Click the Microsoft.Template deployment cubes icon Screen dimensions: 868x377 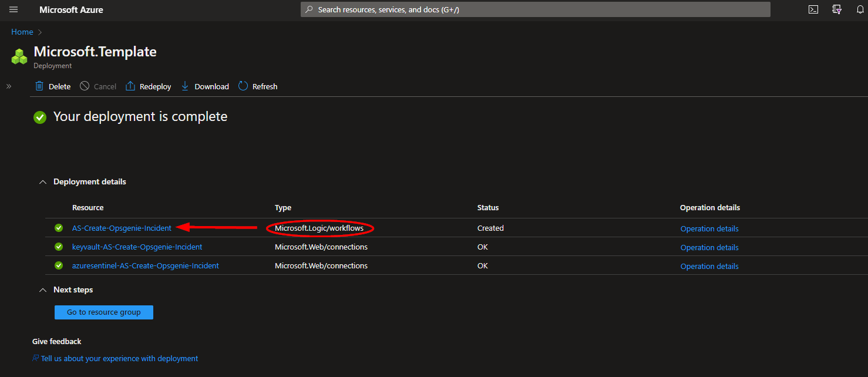point(19,57)
